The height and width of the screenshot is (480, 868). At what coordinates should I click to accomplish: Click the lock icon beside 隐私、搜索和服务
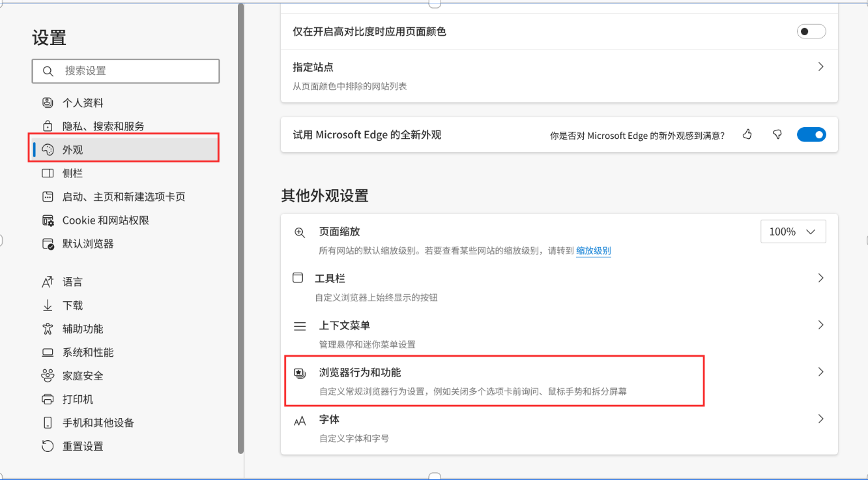tap(48, 126)
